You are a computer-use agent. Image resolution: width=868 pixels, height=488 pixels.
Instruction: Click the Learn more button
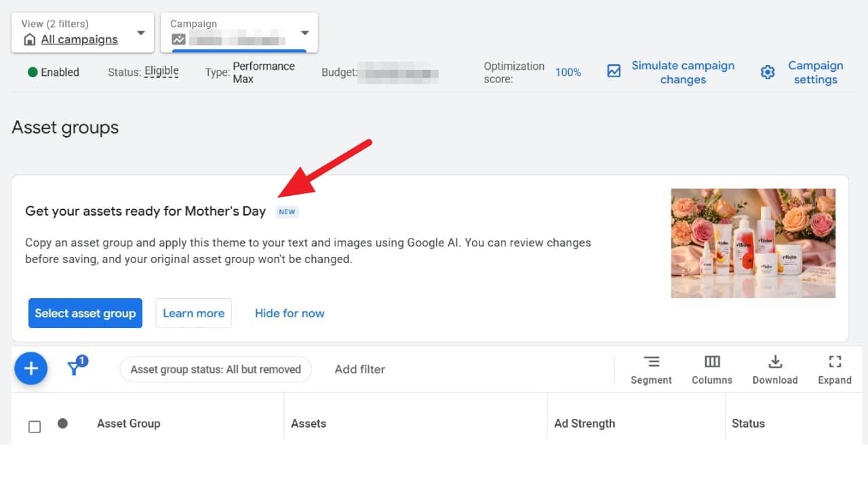pos(193,313)
